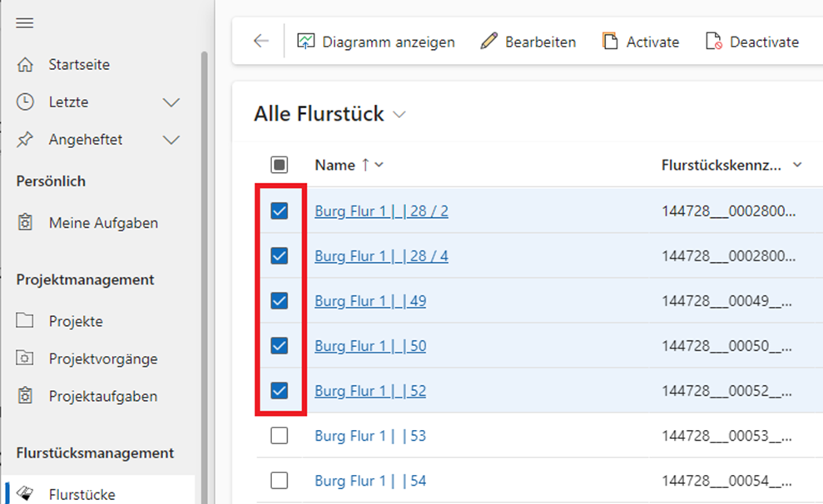Click the back arrow icon
This screenshot has width=823, height=504.
point(261,42)
